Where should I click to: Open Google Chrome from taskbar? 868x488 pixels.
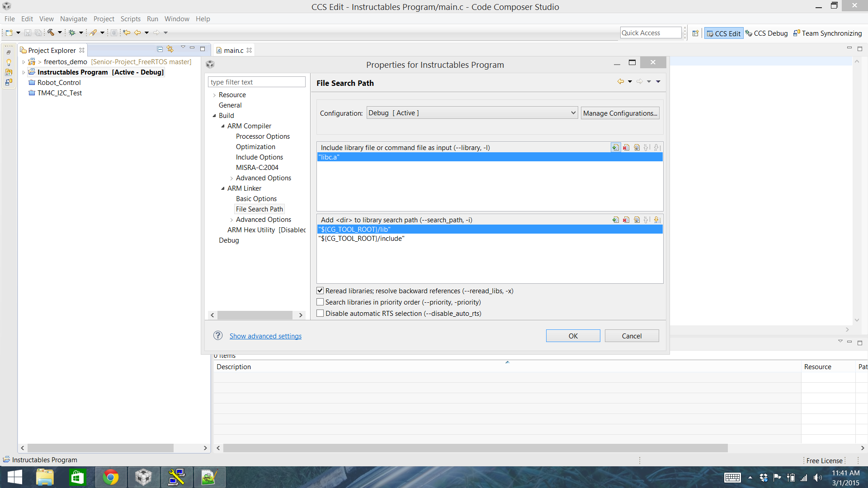coord(111,477)
